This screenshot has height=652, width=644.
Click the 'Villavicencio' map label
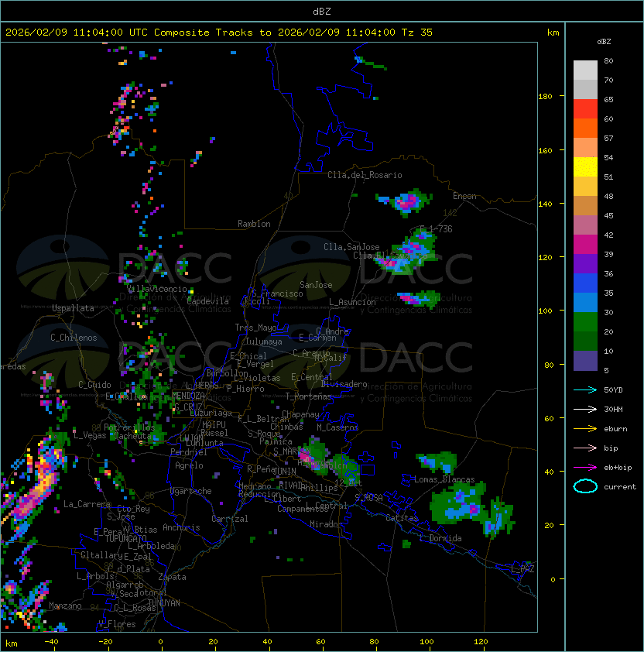pos(156,289)
